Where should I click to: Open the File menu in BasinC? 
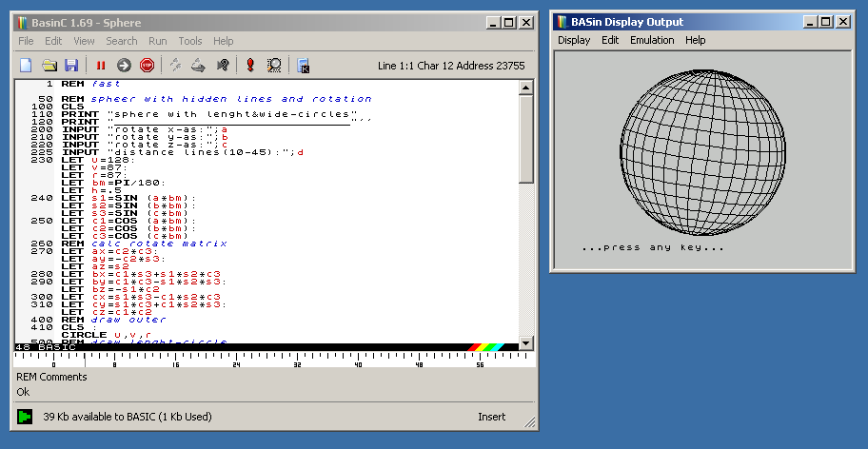click(x=26, y=41)
